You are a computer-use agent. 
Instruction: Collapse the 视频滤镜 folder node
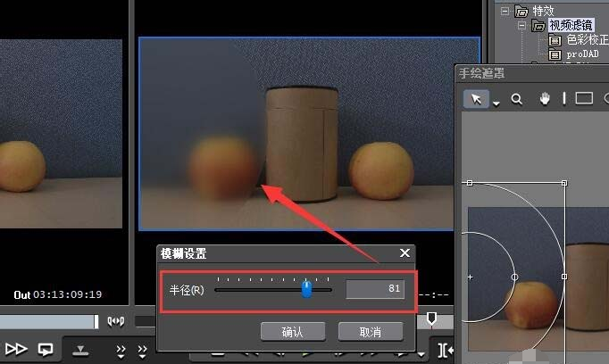[x=520, y=26]
